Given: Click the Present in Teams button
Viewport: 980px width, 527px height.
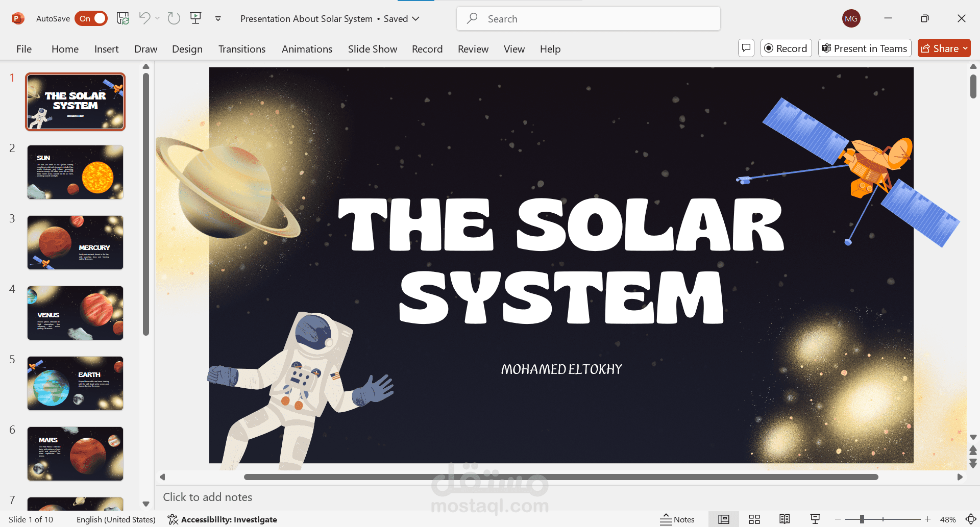Looking at the screenshot, I should (x=864, y=48).
